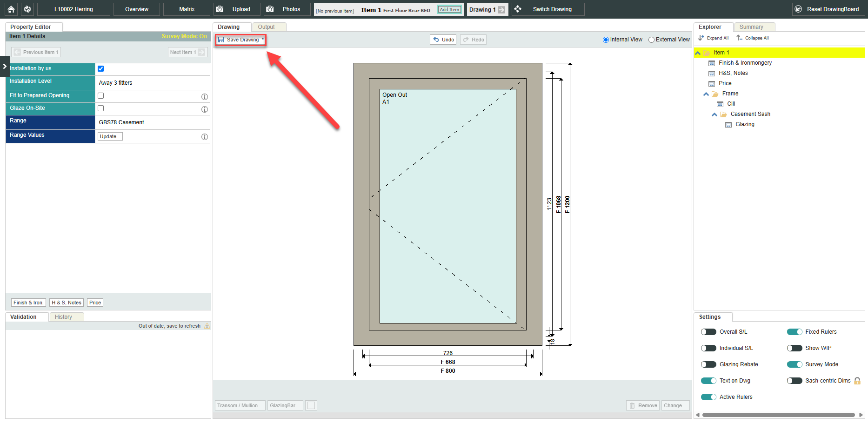
Task: Click the Home icon in top bar
Action: [x=11, y=9]
